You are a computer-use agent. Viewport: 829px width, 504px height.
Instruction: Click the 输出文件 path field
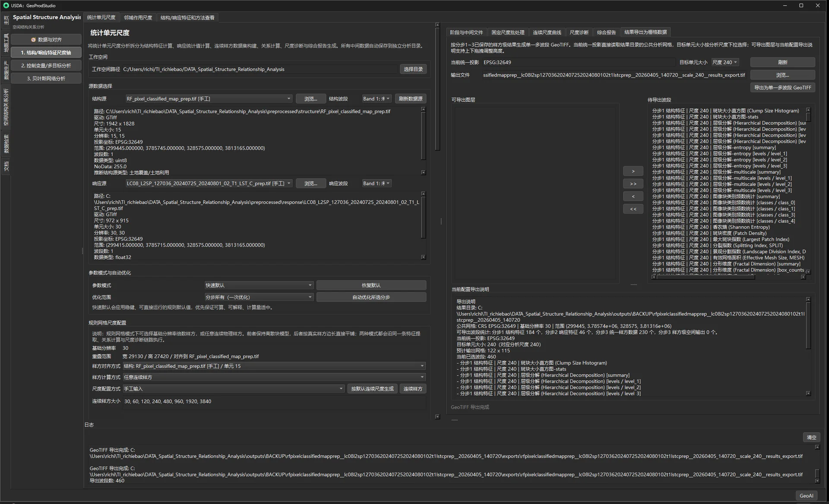tap(614, 75)
